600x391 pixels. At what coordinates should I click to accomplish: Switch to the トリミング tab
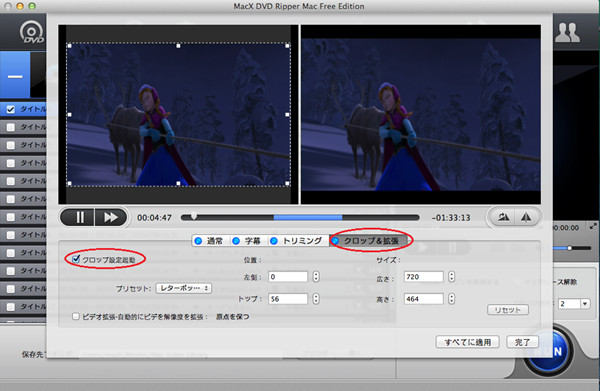[x=297, y=241]
